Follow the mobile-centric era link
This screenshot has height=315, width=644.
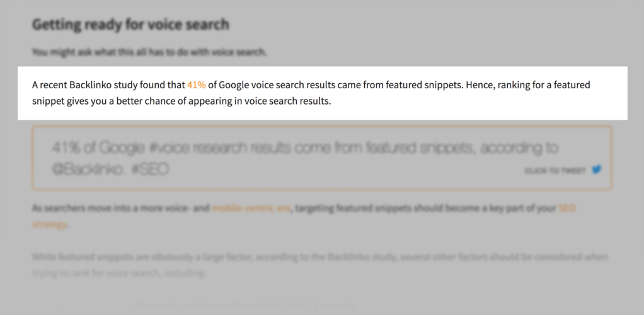click(x=251, y=208)
